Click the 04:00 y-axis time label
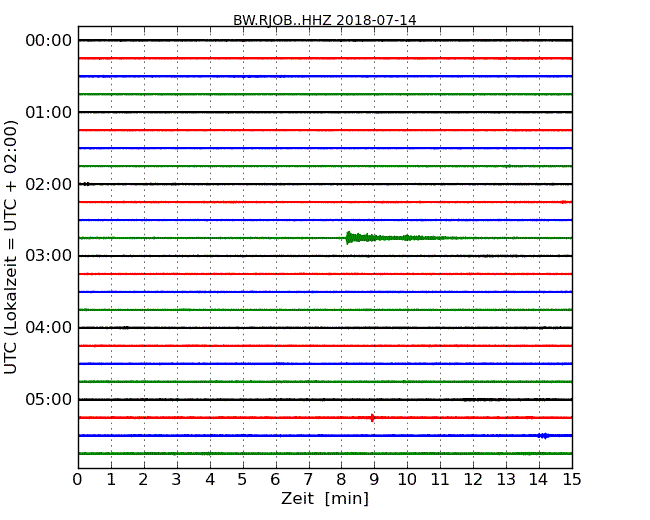Image resolution: width=650 pixels, height=520 pixels. pyautogui.click(x=49, y=328)
